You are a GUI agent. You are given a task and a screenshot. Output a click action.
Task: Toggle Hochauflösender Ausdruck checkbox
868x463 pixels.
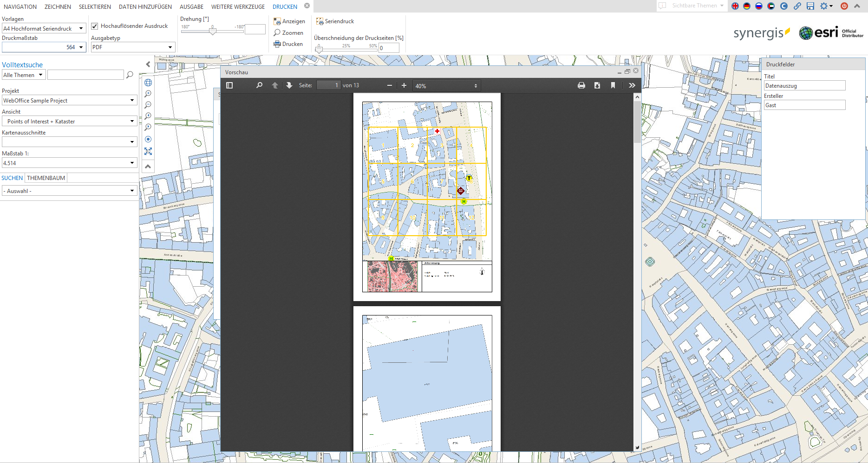coord(95,26)
